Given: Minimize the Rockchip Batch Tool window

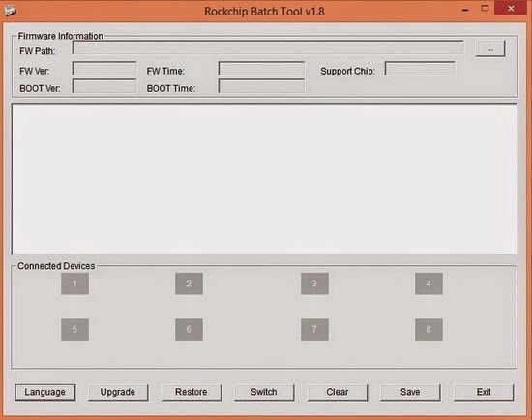Looking at the screenshot, I should [x=465, y=10].
